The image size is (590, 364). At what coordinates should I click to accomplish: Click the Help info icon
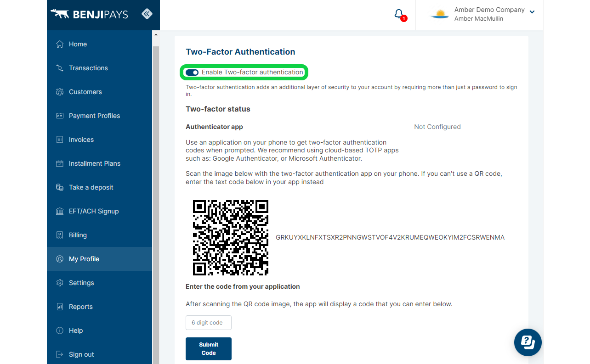coord(59,330)
